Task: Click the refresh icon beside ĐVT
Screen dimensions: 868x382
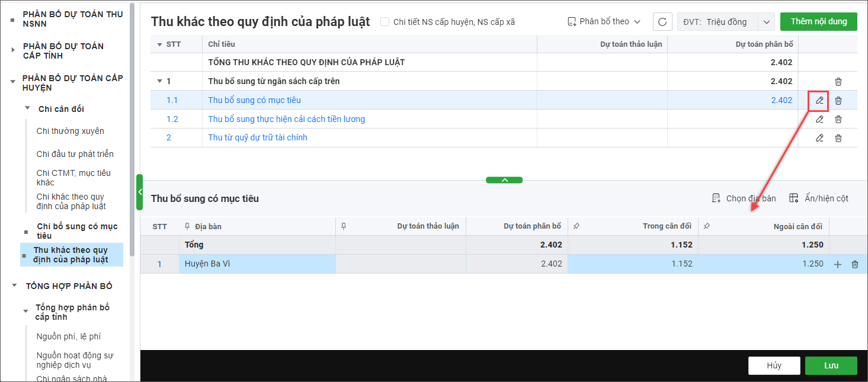Action: [662, 22]
